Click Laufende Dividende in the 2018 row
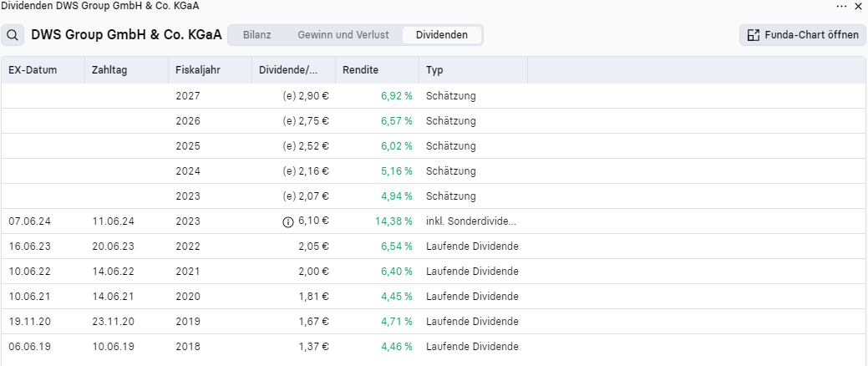 coord(472,347)
